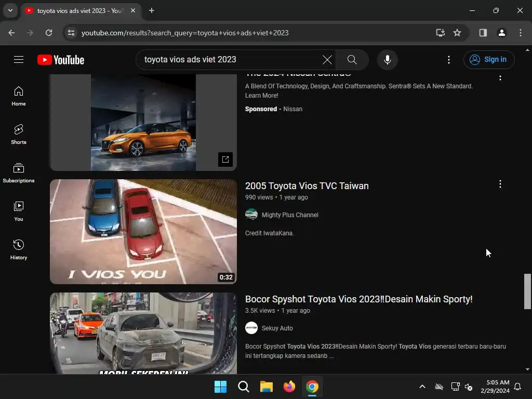Close the YouTube browser tab
Viewport: 532px width, 399px height.
(133, 11)
